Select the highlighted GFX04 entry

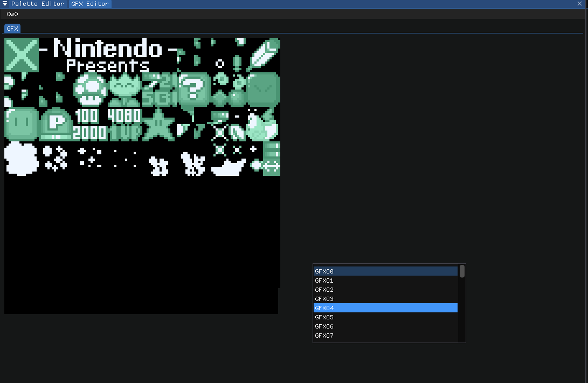tap(385, 307)
